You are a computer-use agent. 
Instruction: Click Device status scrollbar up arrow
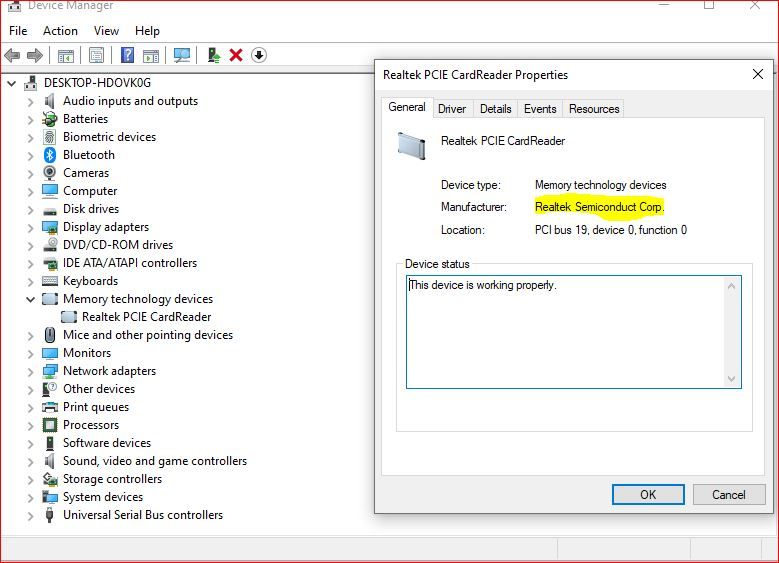pos(731,286)
